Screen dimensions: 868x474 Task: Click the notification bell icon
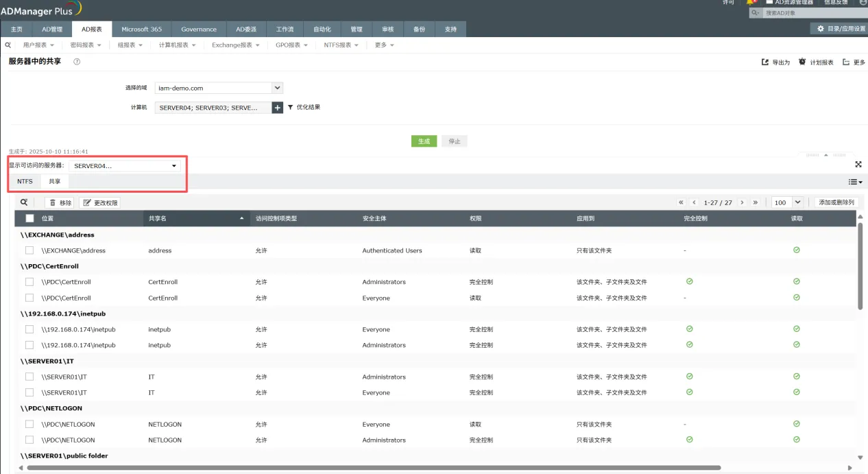(751, 3)
